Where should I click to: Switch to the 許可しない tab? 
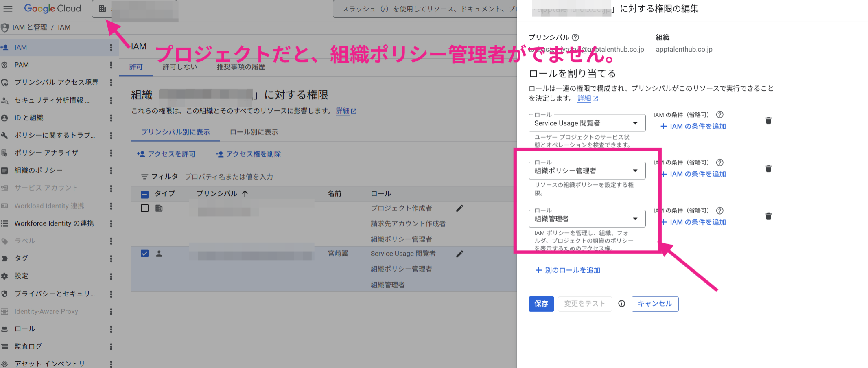point(179,67)
